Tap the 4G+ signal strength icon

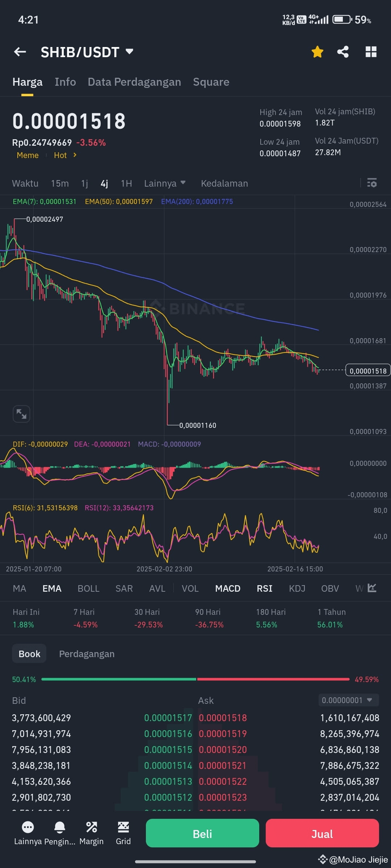click(x=319, y=19)
